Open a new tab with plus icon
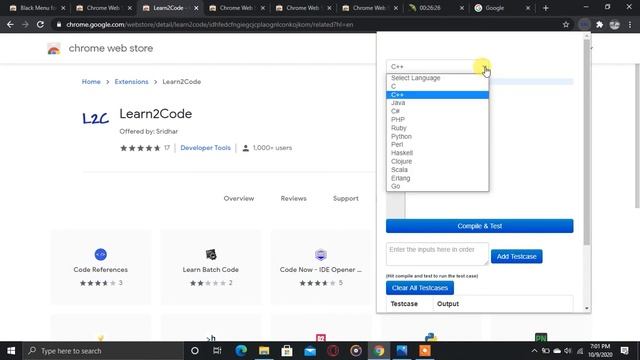The height and width of the screenshot is (360, 640). (545, 8)
